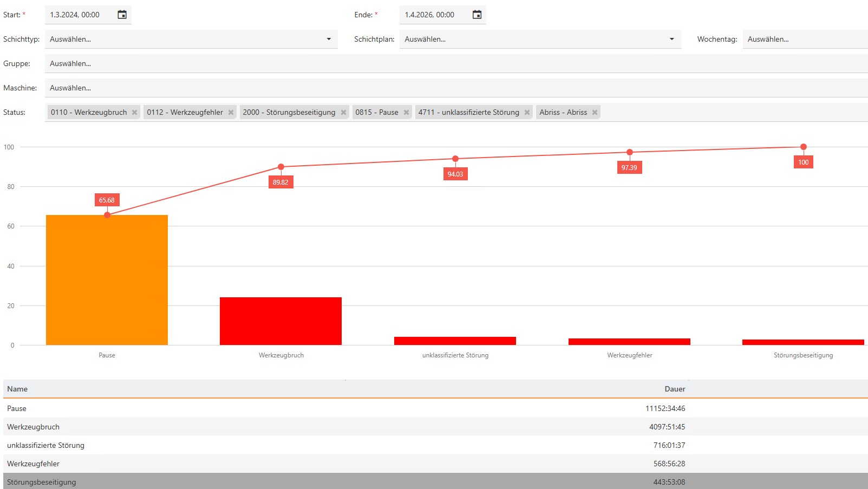Open the Gruppe selection field
The width and height of the screenshot is (868, 489).
(x=455, y=63)
